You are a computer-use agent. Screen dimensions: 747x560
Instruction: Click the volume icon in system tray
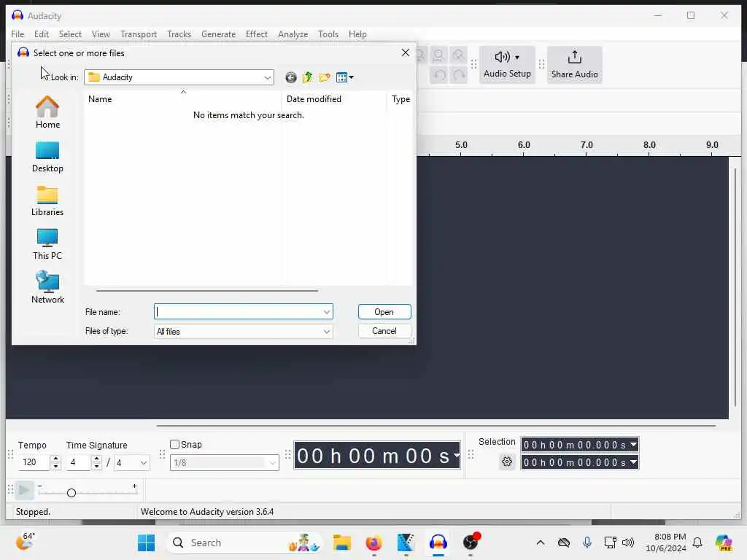pos(628,542)
